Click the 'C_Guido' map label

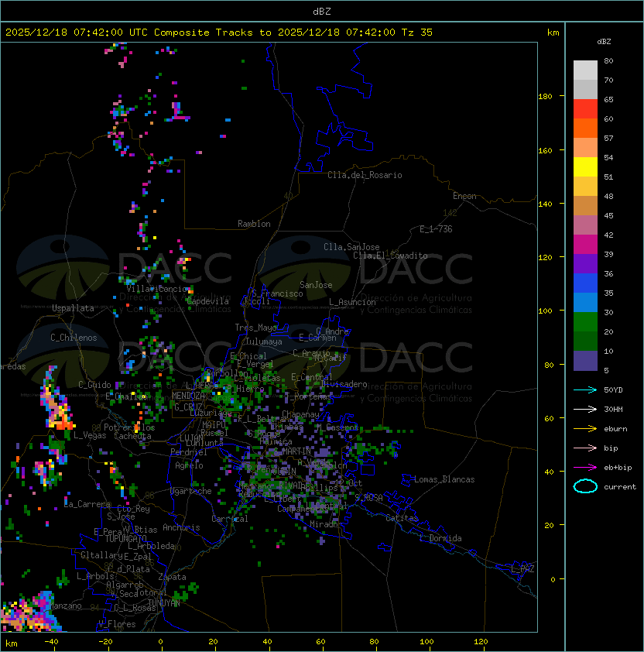pyautogui.click(x=94, y=385)
